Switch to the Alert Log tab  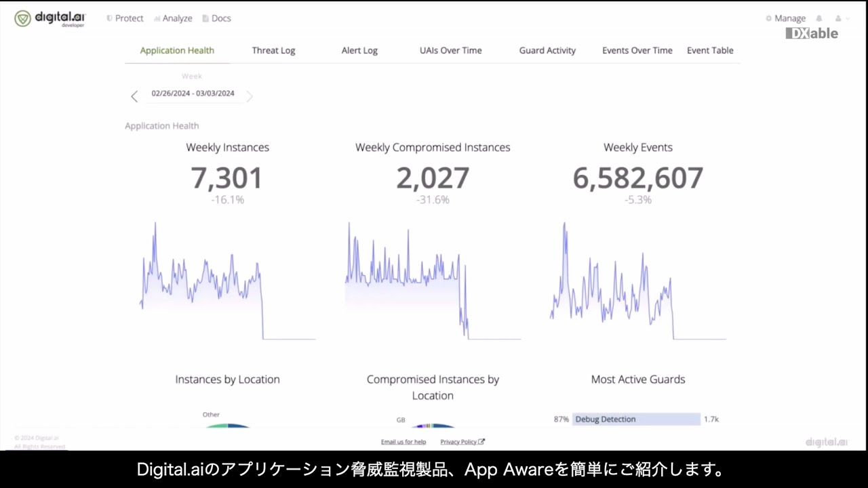(359, 50)
